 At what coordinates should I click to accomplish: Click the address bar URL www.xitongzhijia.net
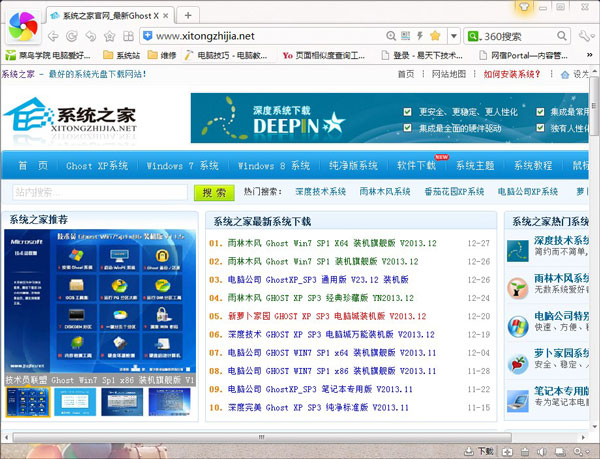205,36
